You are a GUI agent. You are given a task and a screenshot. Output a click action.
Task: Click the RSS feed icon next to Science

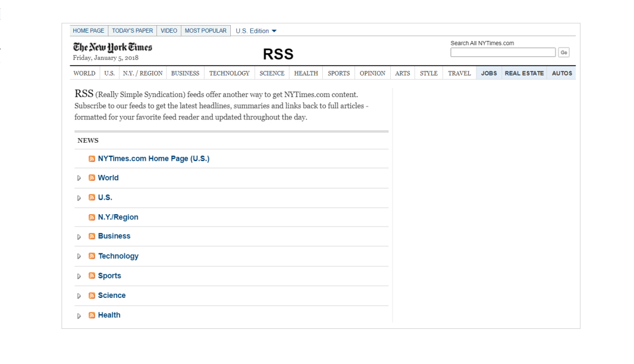pyautogui.click(x=92, y=296)
